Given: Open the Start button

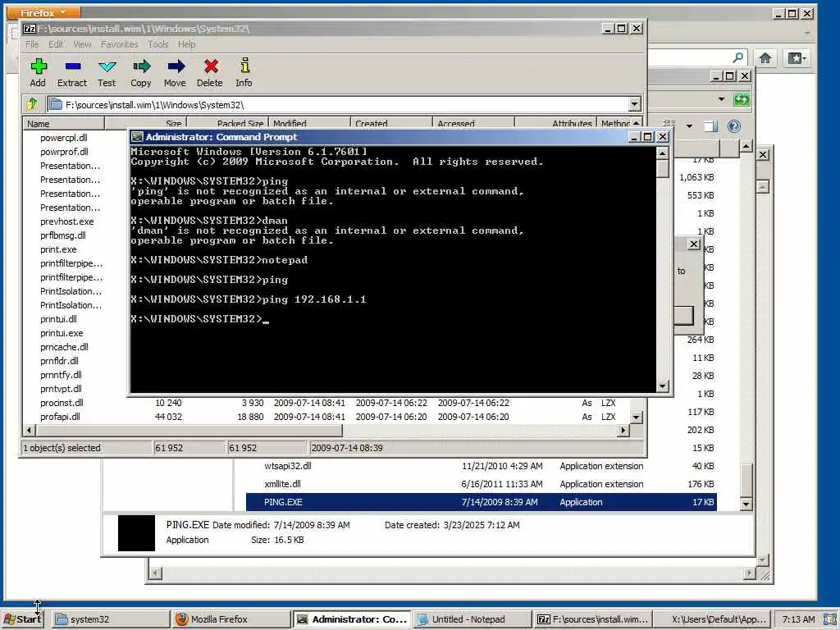Looking at the screenshot, I should pyautogui.click(x=22, y=619).
